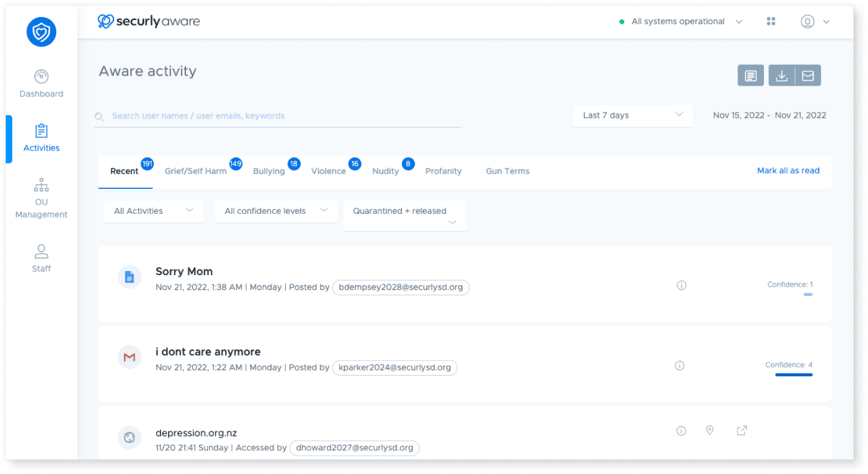
Task: Click the Securly shield logo in sidebar
Action: (41, 31)
